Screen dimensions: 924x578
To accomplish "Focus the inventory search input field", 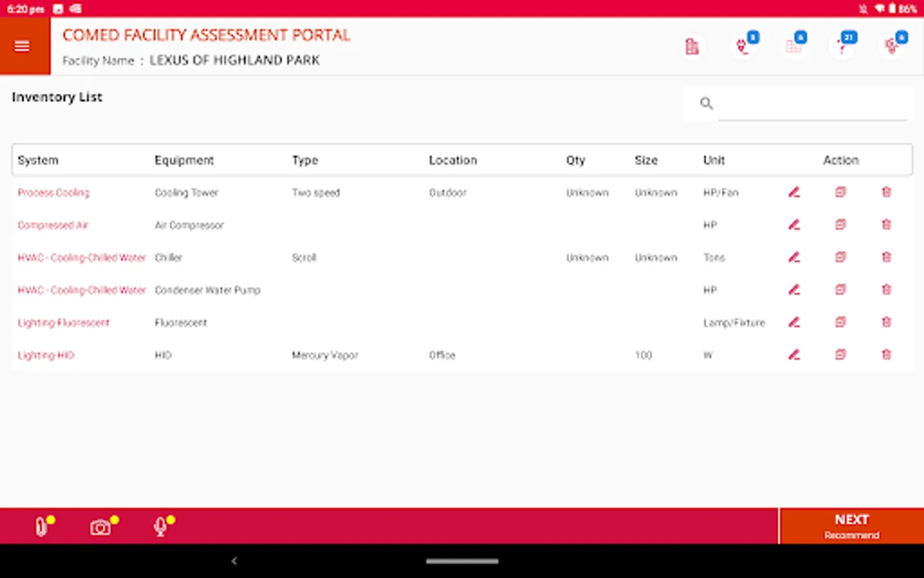I will (x=813, y=104).
